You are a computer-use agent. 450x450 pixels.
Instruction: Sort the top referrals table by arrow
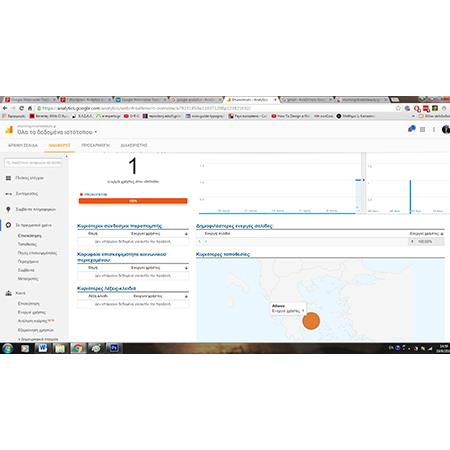coord(186,234)
